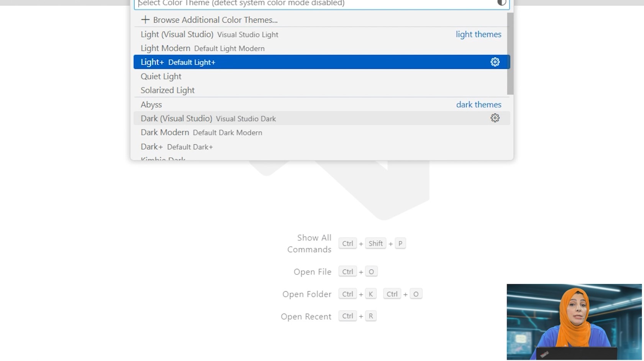The width and height of the screenshot is (644, 361).
Task: Click the K key of Open Folder shortcut
Action: coord(370,294)
